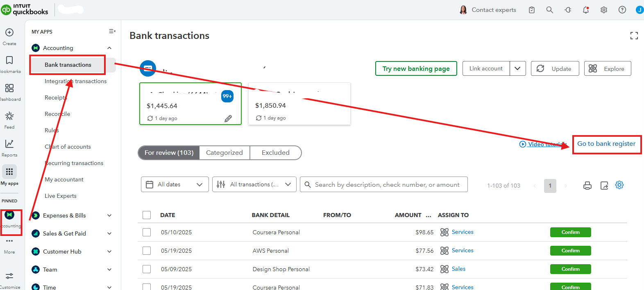The image size is (644, 290).
Task: Tick the select-all checkbox in table header
Action: [147, 215]
